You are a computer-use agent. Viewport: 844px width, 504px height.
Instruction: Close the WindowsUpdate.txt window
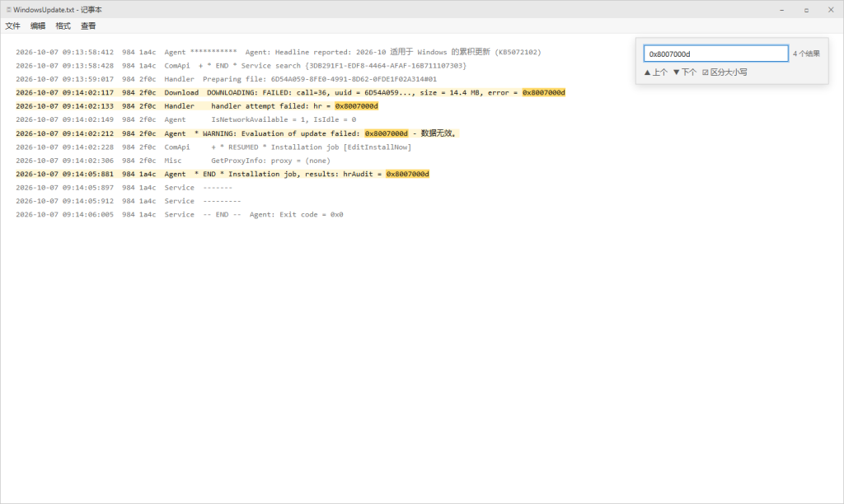click(x=831, y=10)
